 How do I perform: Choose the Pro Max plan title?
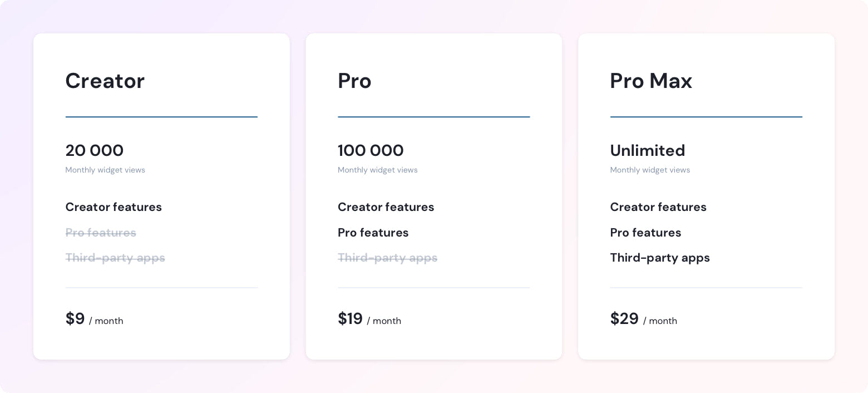[x=651, y=81]
